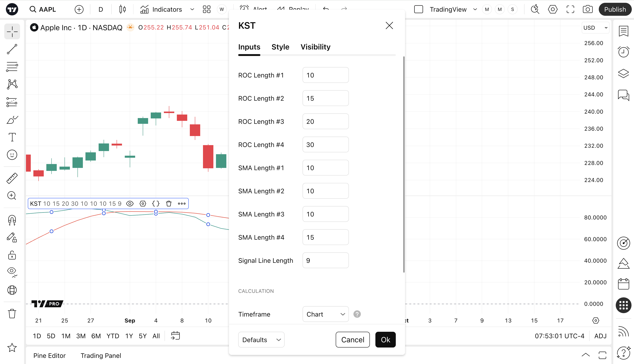Open the USD currency dropdown
The image size is (634, 364).
click(x=595, y=28)
